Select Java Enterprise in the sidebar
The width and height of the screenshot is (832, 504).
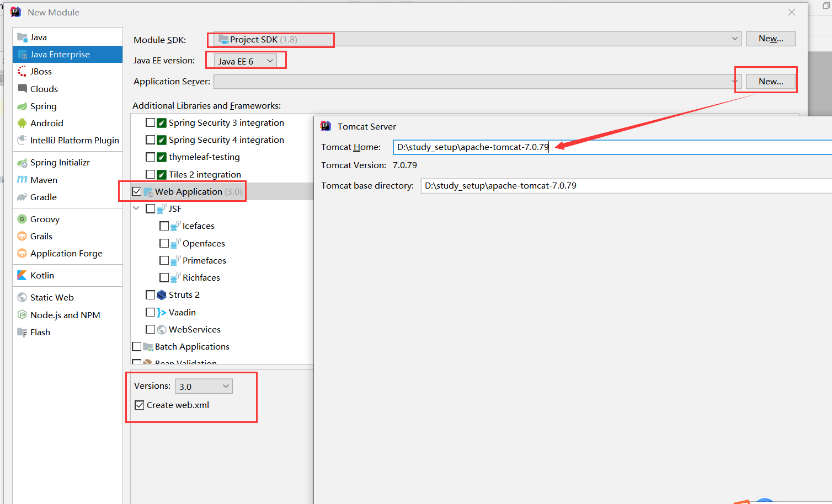click(x=67, y=54)
